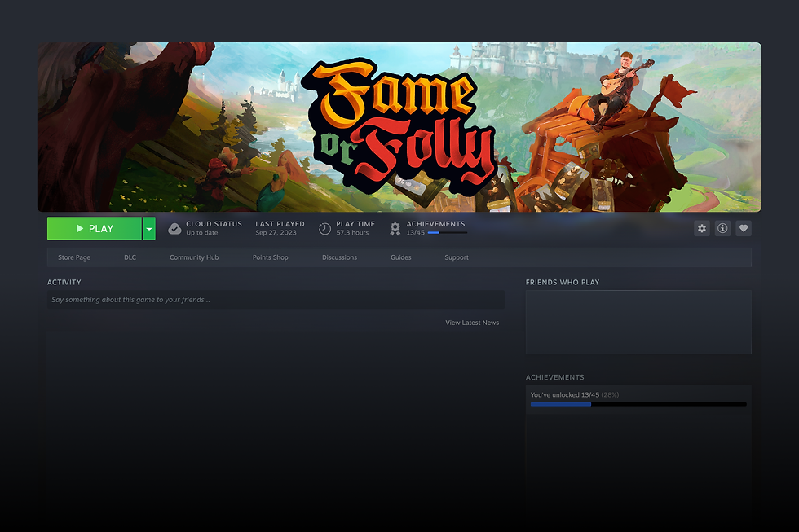The image size is (799, 532).
Task: Open the dropdown arrow beside Play
Action: point(149,229)
